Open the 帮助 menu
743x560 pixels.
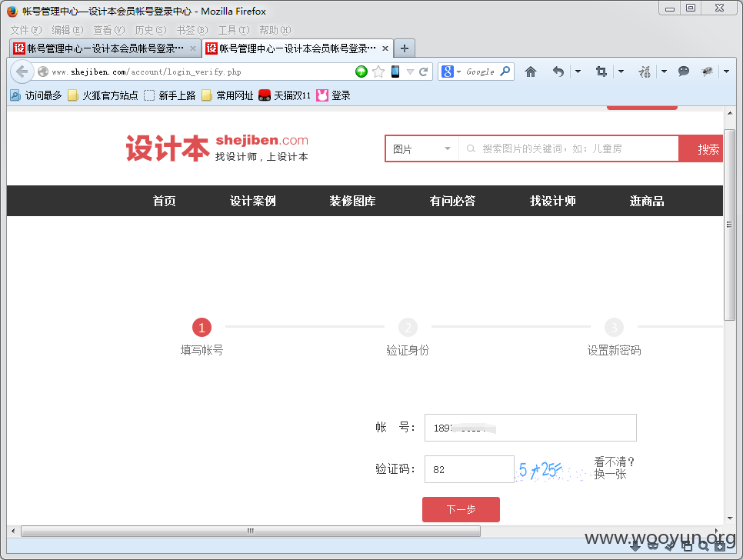(275, 30)
